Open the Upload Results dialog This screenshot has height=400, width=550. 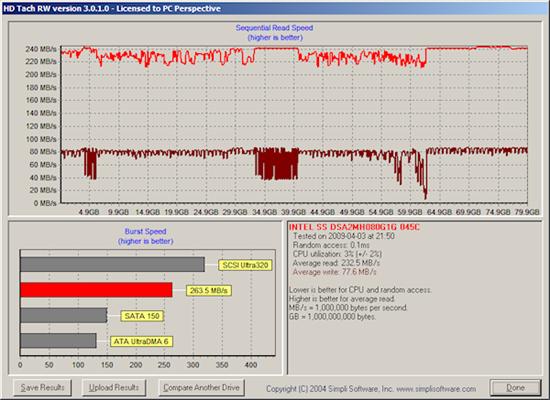[x=114, y=388]
